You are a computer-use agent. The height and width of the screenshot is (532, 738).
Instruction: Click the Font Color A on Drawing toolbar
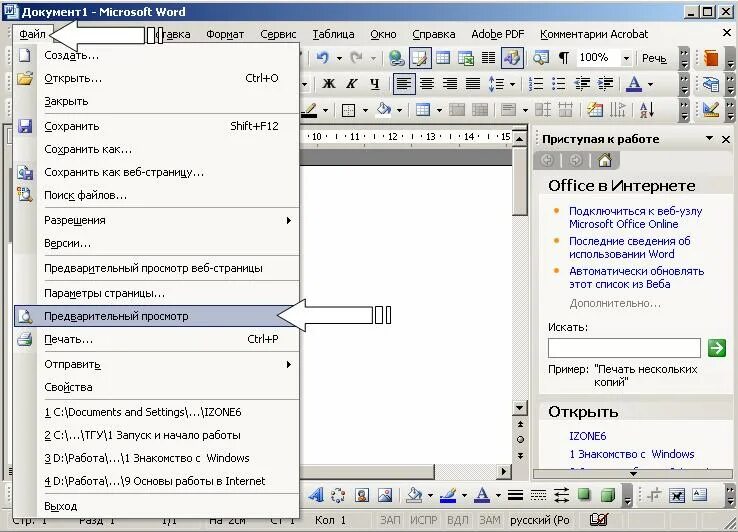coord(481,495)
